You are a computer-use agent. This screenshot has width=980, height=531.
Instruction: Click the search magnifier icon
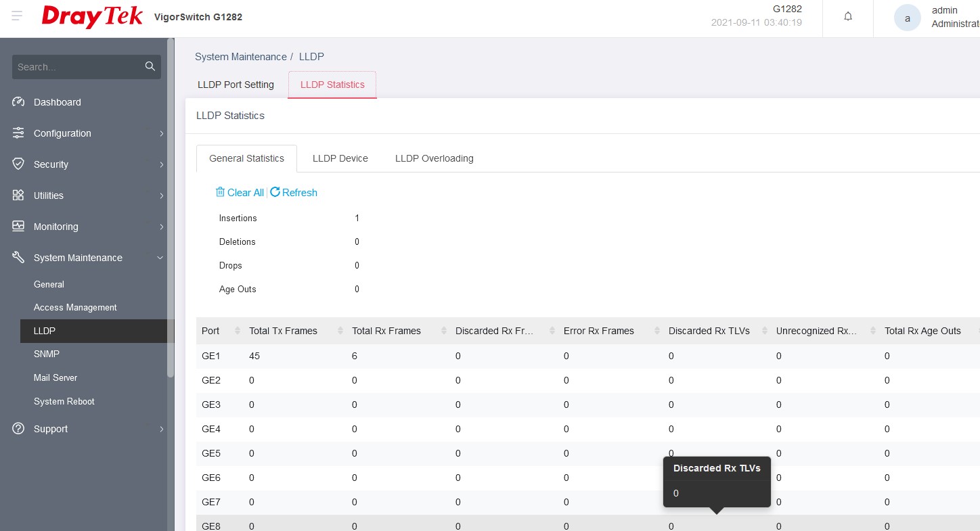(x=150, y=66)
